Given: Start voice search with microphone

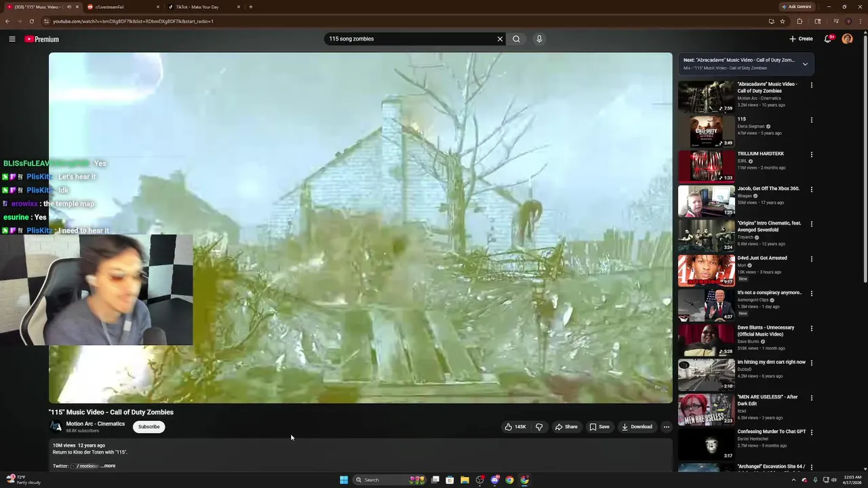Looking at the screenshot, I should point(539,39).
